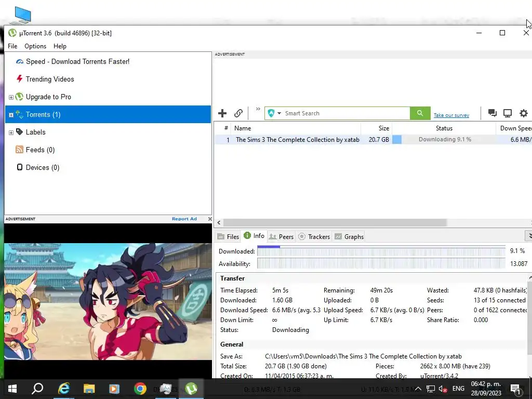532x399 pixels.
Task: Open the Options menu
Action: 35,46
